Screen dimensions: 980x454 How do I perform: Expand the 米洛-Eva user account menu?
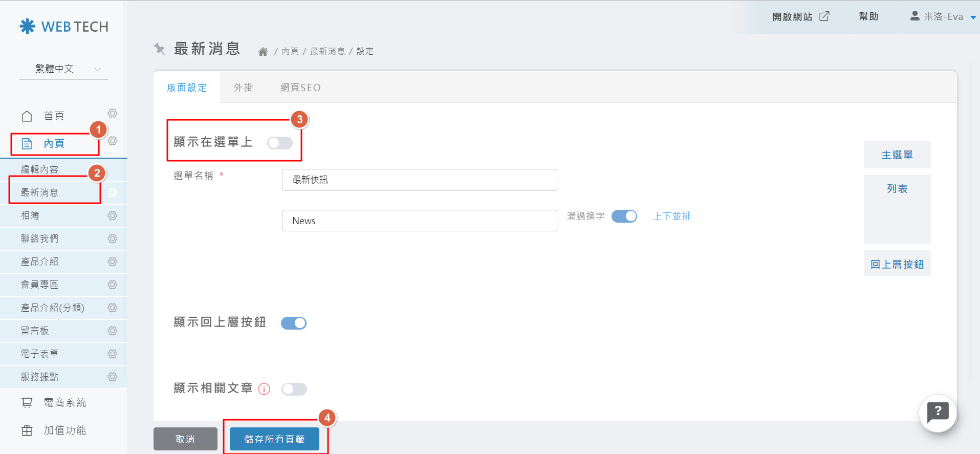click(943, 17)
